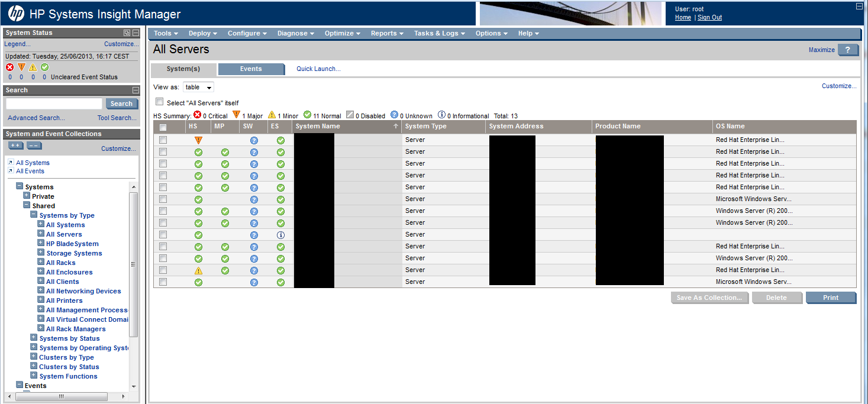This screenshot has width=868, height=404.
Task: Click the green ES icon in the major-status row
Action: pos(280,140)
